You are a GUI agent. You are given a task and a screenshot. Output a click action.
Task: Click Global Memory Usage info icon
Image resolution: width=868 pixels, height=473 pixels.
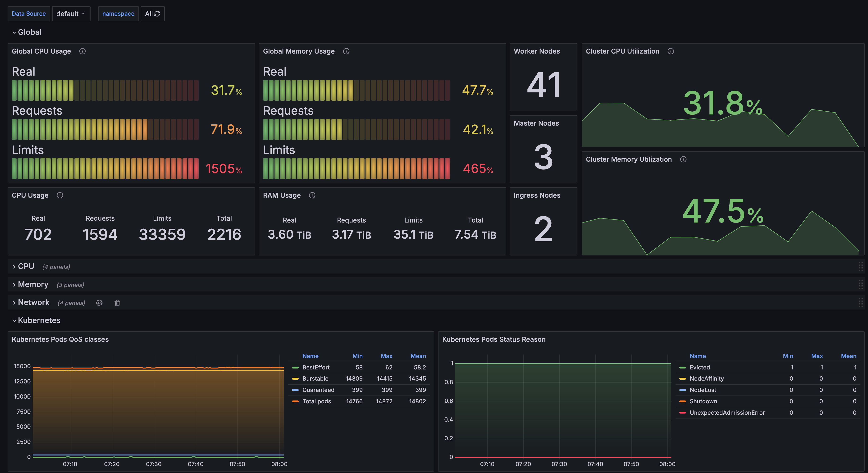coord(346,51)
